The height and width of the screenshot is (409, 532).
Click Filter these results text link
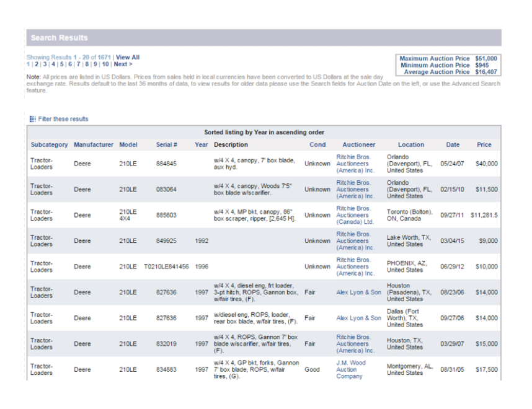(x=63, y=119)
